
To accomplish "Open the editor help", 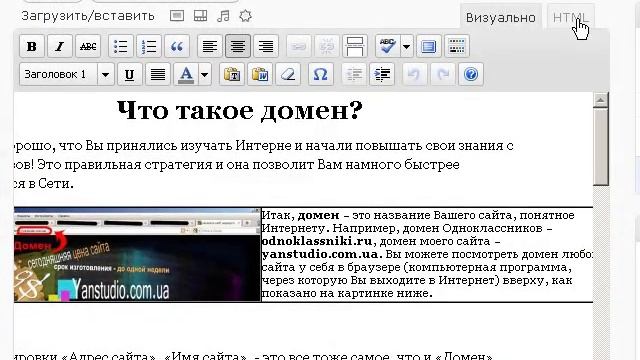I will 471,74.
